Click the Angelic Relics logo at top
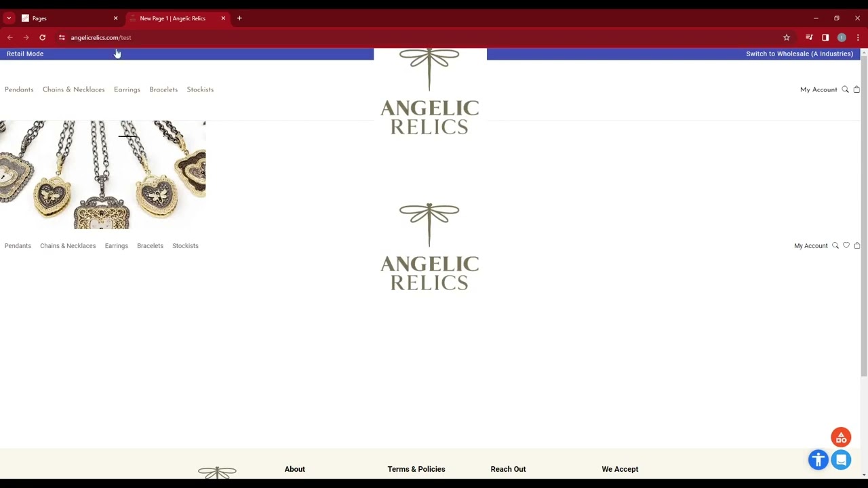The width and height of the screenshot is (868, 488). [x=430, y=91]
